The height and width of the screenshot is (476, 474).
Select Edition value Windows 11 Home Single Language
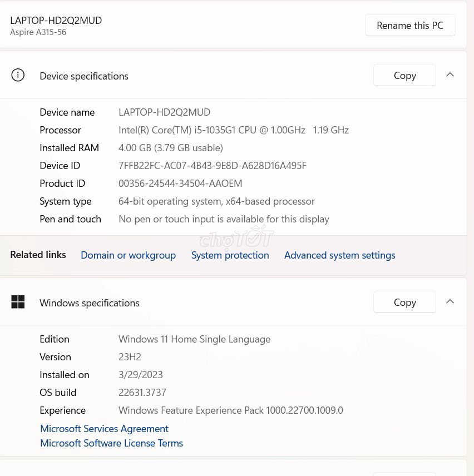(194, 339)
